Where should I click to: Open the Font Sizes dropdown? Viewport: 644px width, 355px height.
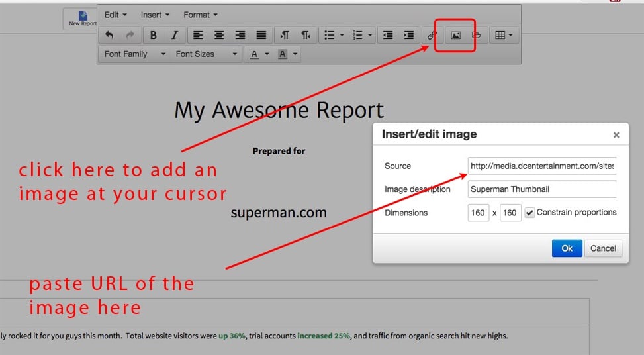point(206,54)
